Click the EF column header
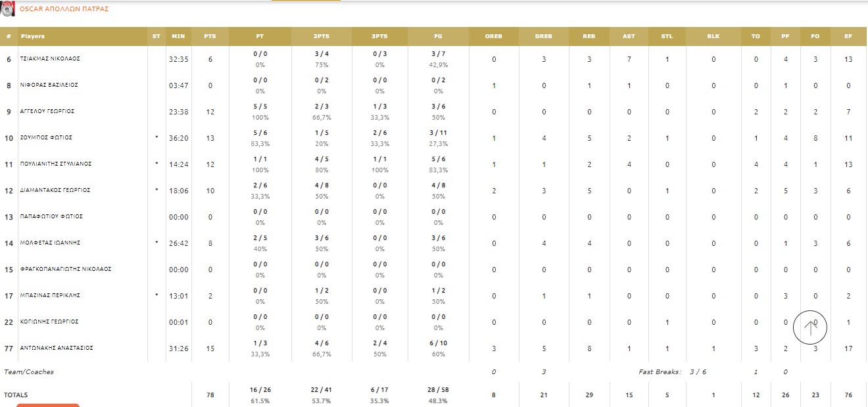Viewport: 868px width, 407px height. (x=848, y=36)
